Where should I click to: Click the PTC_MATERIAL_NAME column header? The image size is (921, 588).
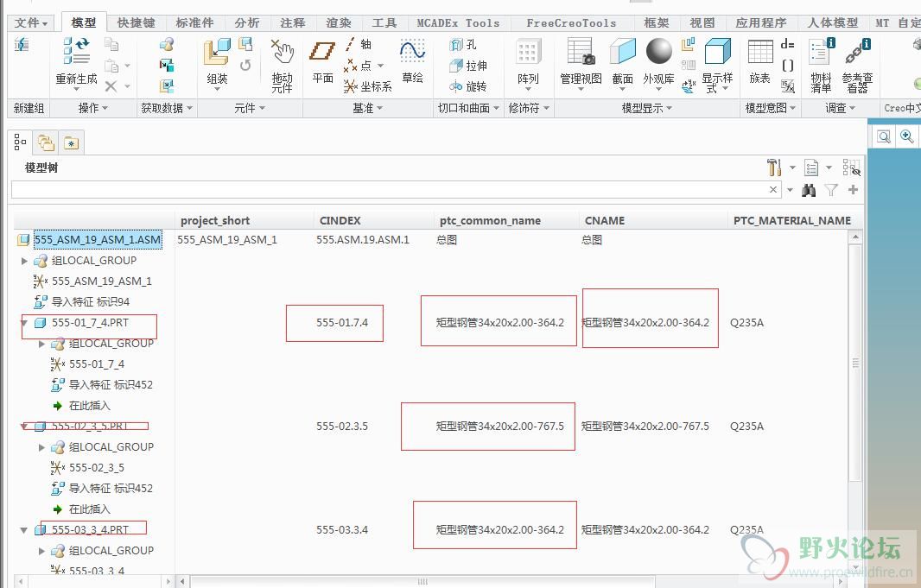(x=791, y=221)
